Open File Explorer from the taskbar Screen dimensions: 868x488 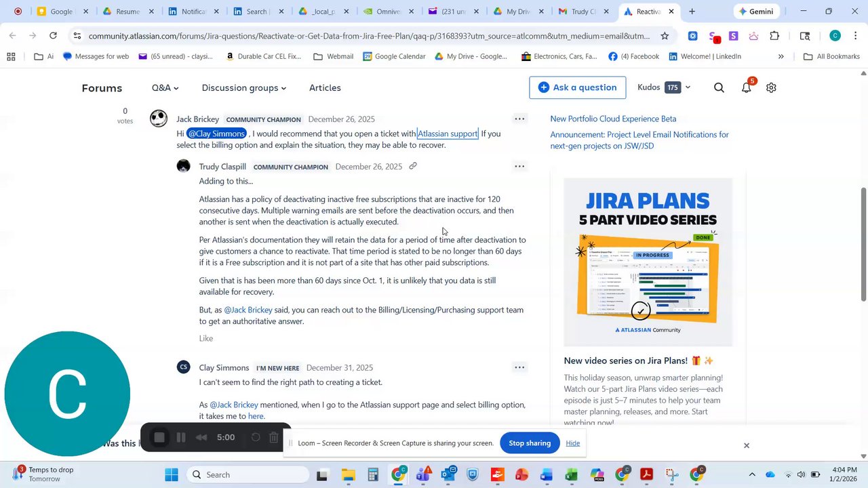[348, 474]
